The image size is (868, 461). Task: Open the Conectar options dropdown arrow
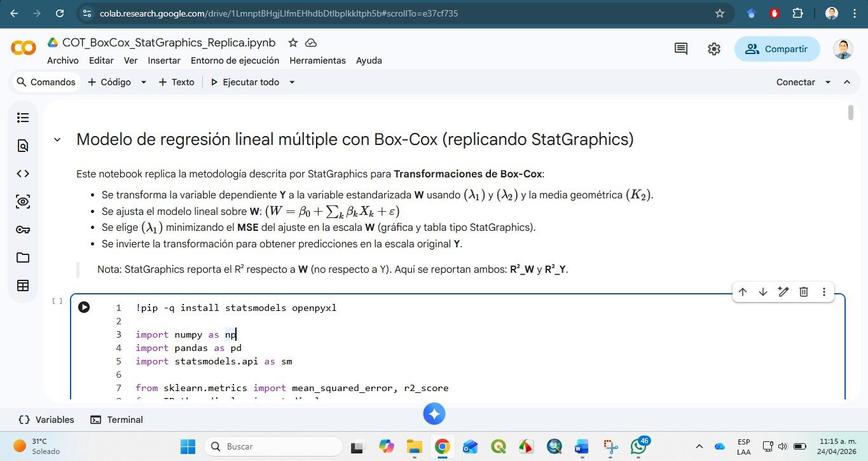pyautogui.click(x=828, y=82)
